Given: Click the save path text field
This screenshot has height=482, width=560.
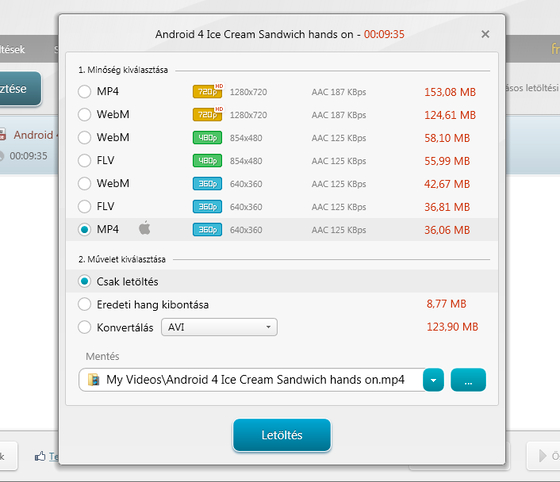Looking at the screenshot, I should (x=251, y=380).
